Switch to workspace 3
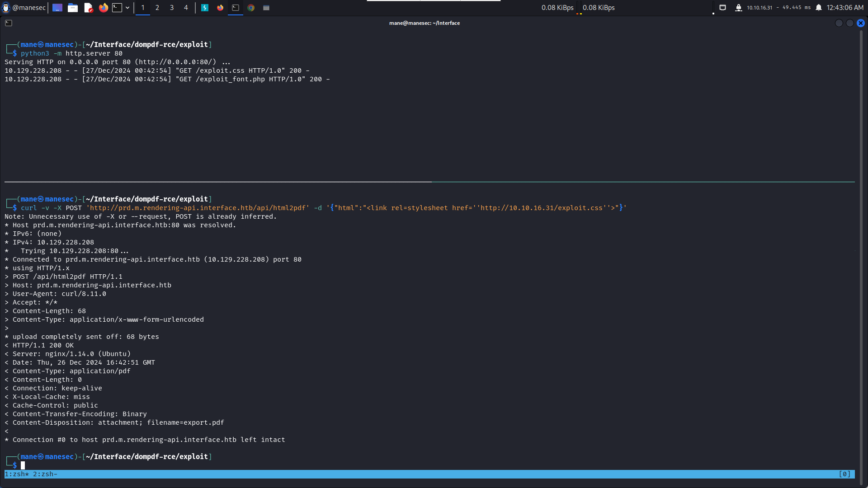This screenshot has height=488, width=868. [172, 8]
